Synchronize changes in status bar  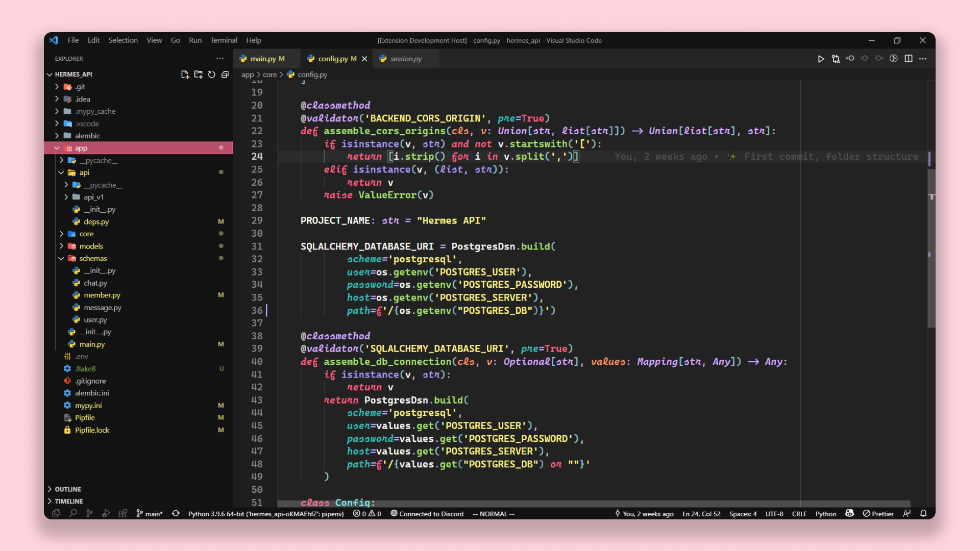tap(176, 513)
